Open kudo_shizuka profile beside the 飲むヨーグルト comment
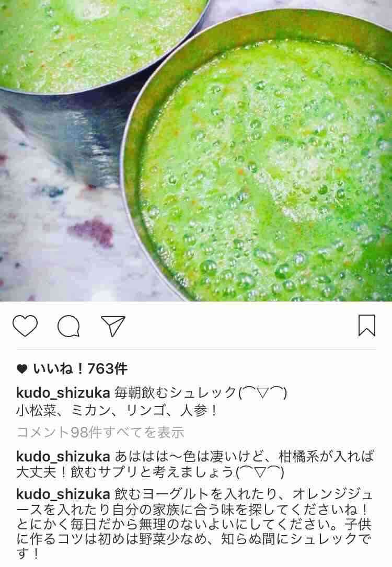 point(63,494)
